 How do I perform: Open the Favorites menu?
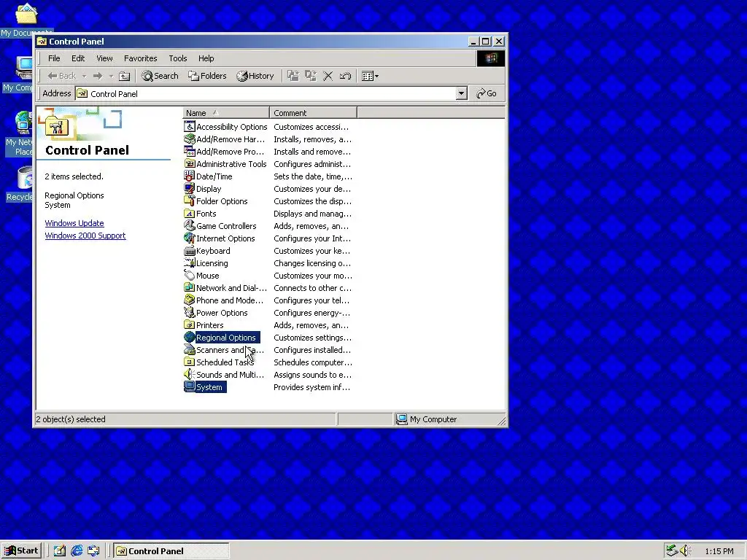[141, 58]
